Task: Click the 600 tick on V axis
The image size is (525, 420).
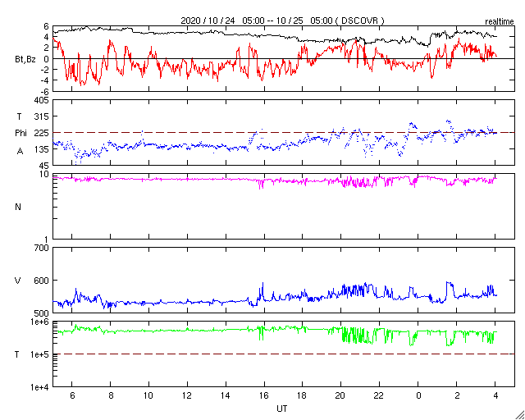Action: (x=42, y=281)
